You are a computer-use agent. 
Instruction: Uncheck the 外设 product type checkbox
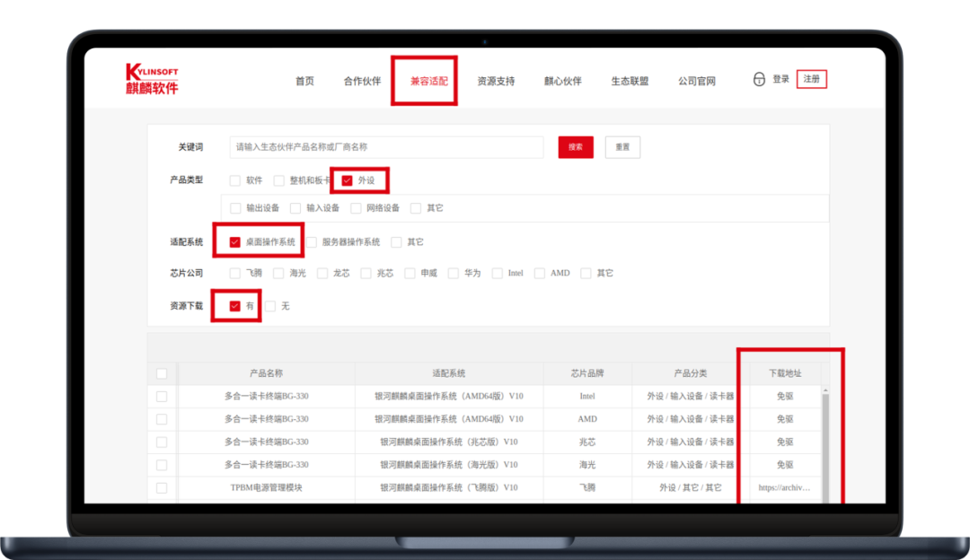pos(348,180)
